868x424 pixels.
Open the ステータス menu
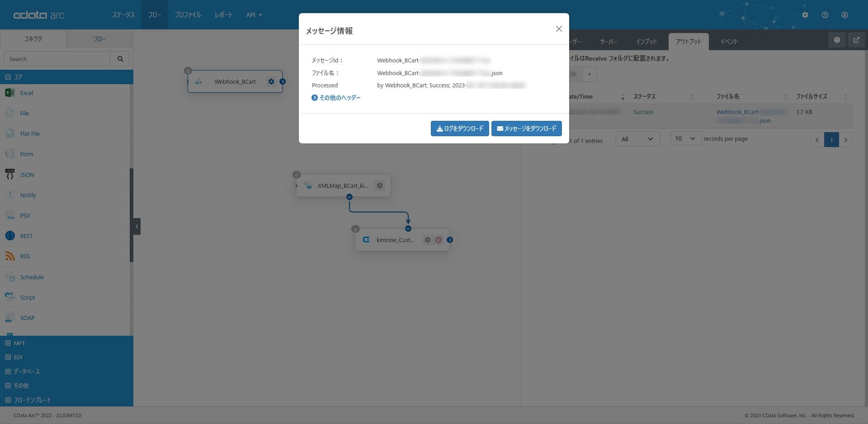tap(123, 15)
